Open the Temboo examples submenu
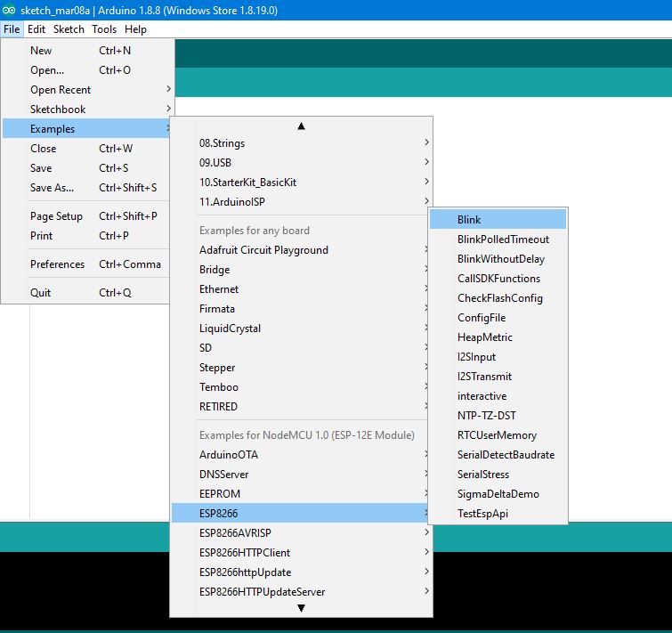 pyautogui.click(x=301, y=387)
